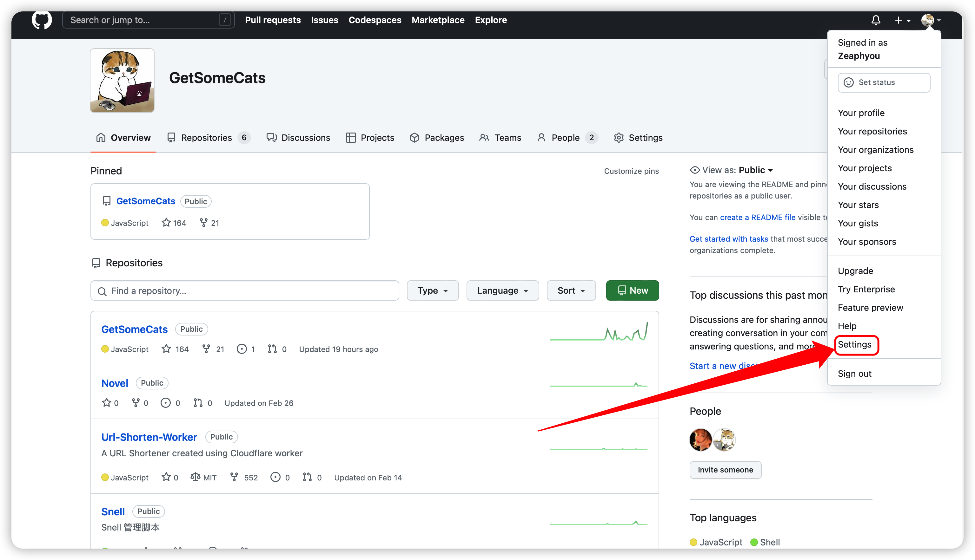
Task: Click pull requests icon on Novel repository
Action: pos(198,403)
